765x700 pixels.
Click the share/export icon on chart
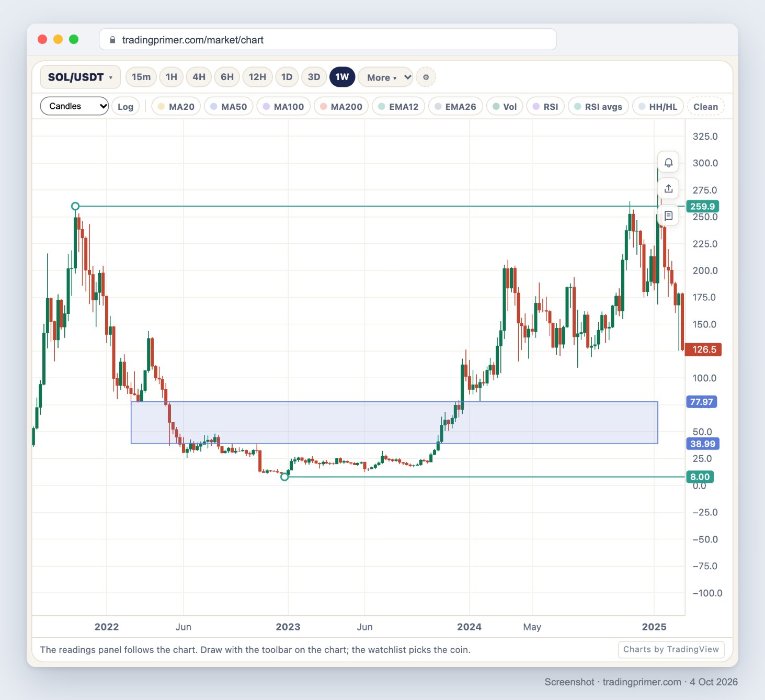click(668, 189)
